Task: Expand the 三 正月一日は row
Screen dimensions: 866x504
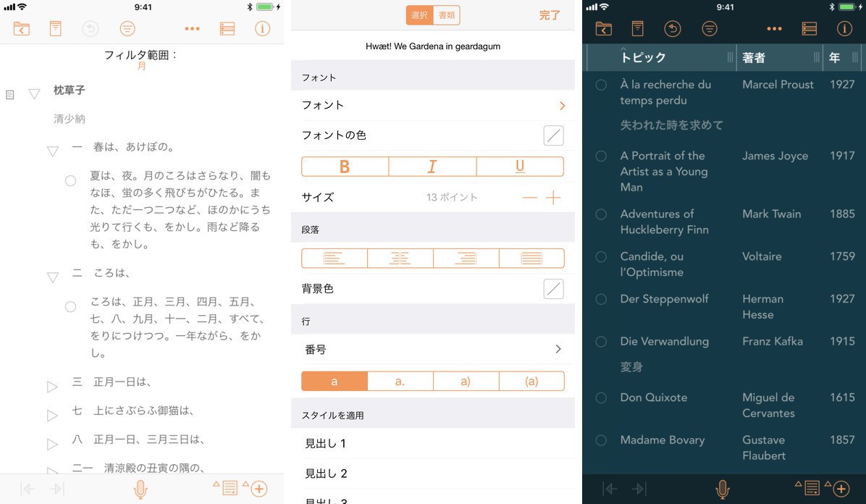Action: [52, 387]
